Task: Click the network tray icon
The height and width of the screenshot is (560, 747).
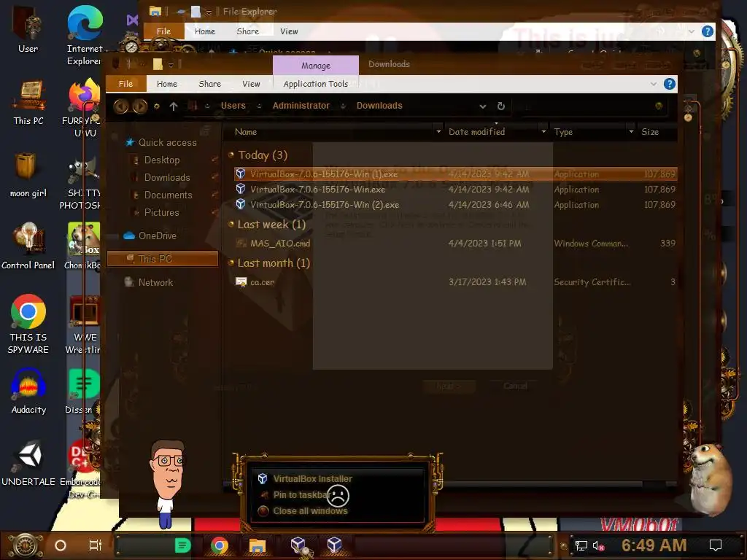Action: click(581, 545)
